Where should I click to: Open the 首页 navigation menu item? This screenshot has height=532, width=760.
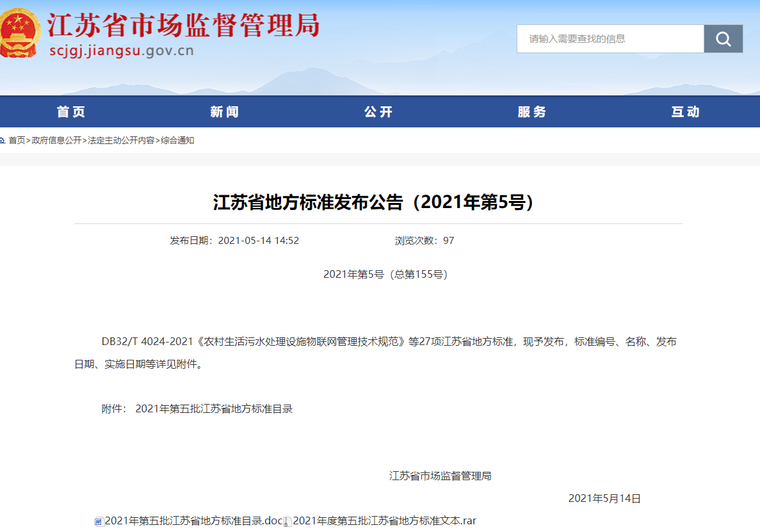[x=71, y=112]
